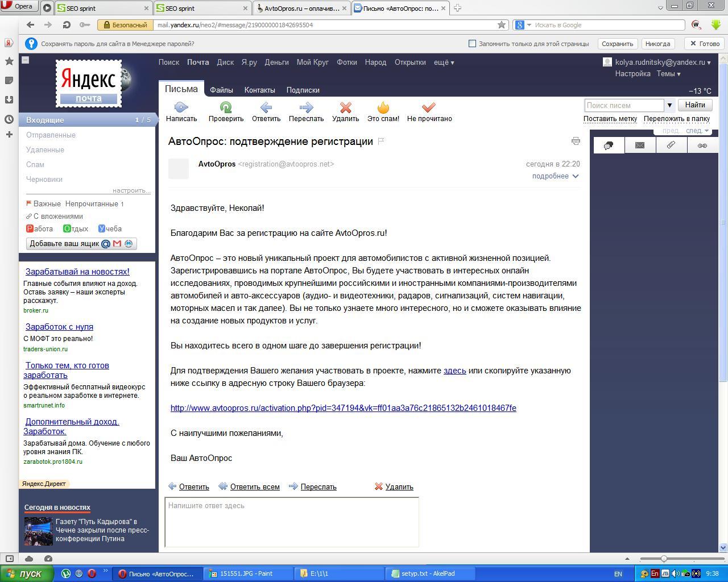Open the Opera sidebar notes panel

pos(9,81)
